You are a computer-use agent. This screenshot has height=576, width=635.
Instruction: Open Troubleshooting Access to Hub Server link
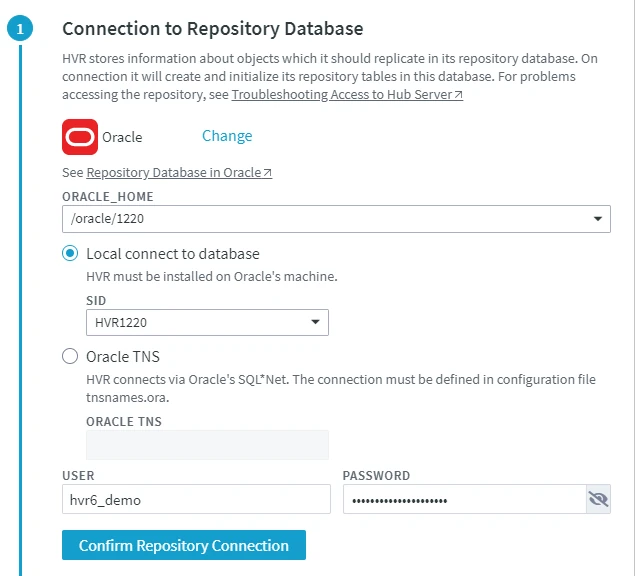347,94
